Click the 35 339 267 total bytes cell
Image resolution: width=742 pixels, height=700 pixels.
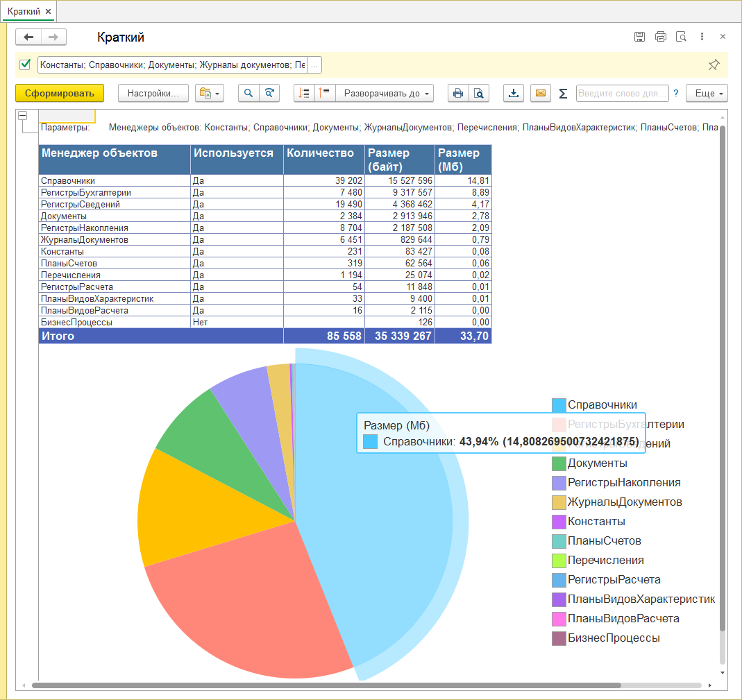[x=400, y=336]
